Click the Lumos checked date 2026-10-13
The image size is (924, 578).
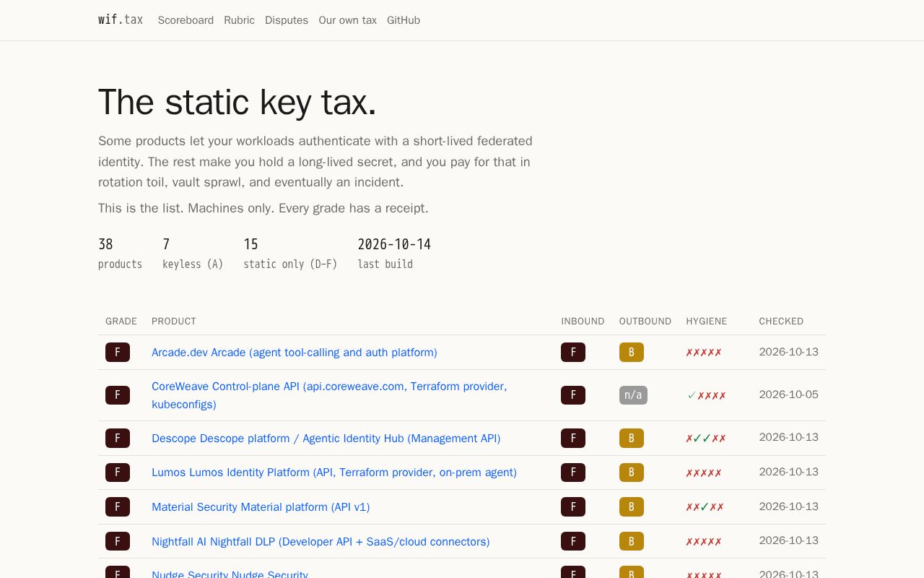(789, 472)
